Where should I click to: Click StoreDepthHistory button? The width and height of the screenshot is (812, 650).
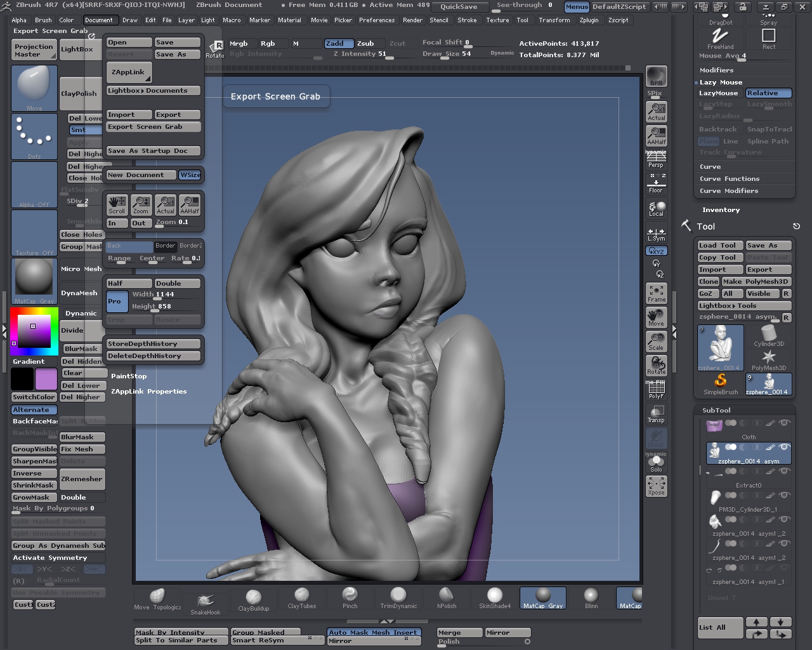pyautogui.click(x=153, y=344)
